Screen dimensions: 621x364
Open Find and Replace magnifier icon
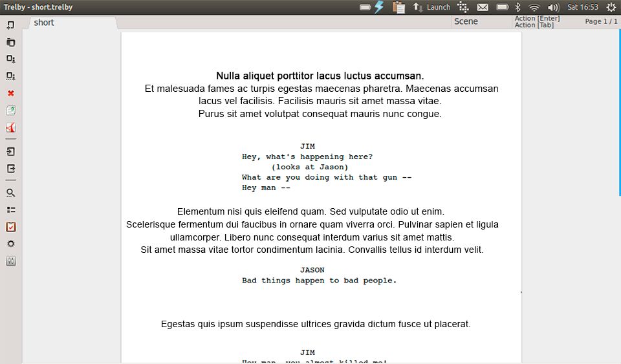click(11, 193)
